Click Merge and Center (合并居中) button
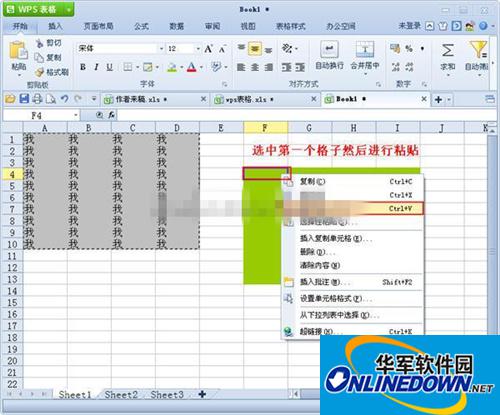This screenshot has height=415, width=500. tap(365, 57)
